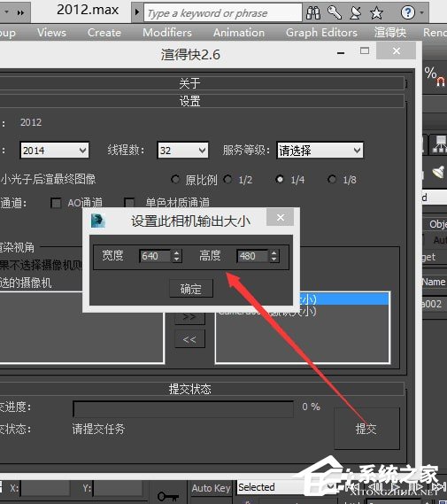Maximize the 渲得快2.6 window
Viewport: 447px width, 504px height.
click(365, 50)
